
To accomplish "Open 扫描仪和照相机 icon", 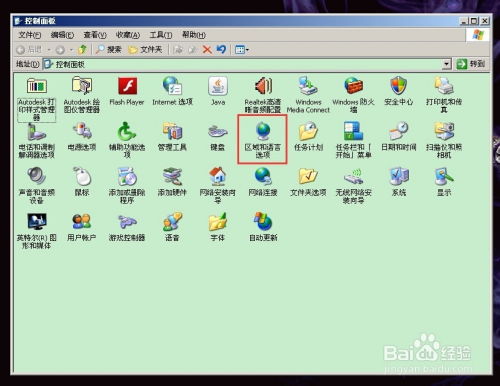I will [x=444, y=131].
